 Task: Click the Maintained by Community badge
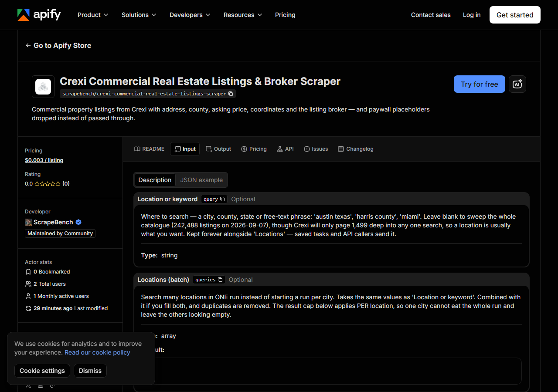pyautogui.click(x=60, y=233)
